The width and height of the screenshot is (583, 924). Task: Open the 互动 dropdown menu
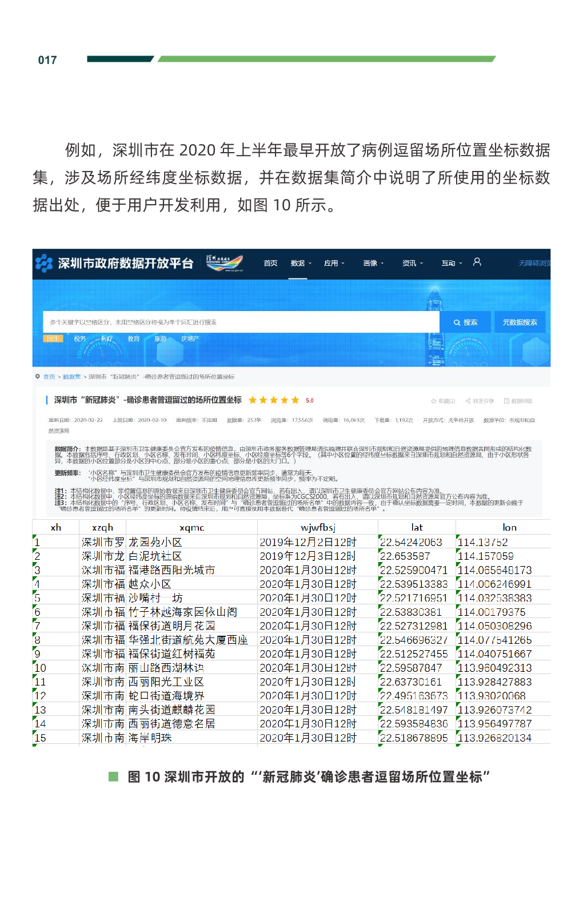pyautogui.click(x=451, y=264)
